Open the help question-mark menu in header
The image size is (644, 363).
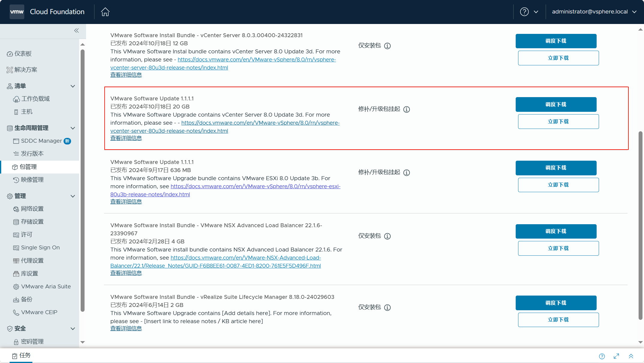[x=524, y=12]
